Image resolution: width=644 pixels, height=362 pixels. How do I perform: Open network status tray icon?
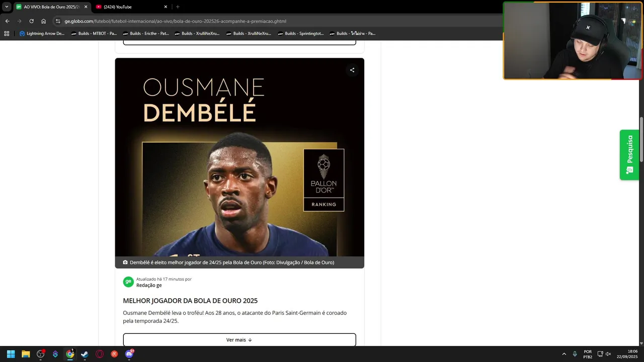point(600,354)
